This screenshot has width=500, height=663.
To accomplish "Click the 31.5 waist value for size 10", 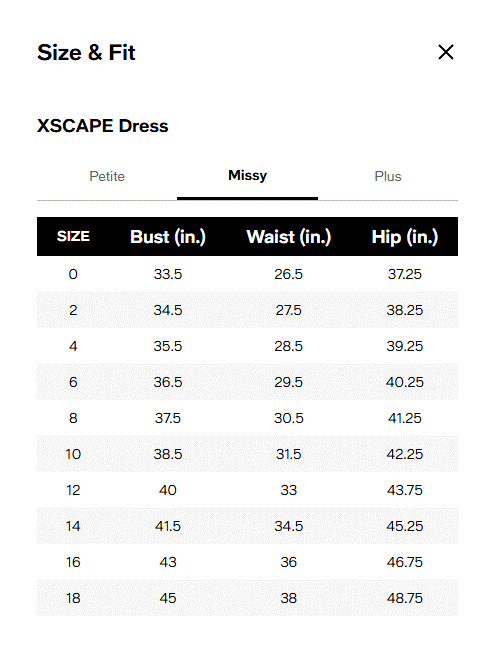I will pyautogui.click(x=289, y=454).
